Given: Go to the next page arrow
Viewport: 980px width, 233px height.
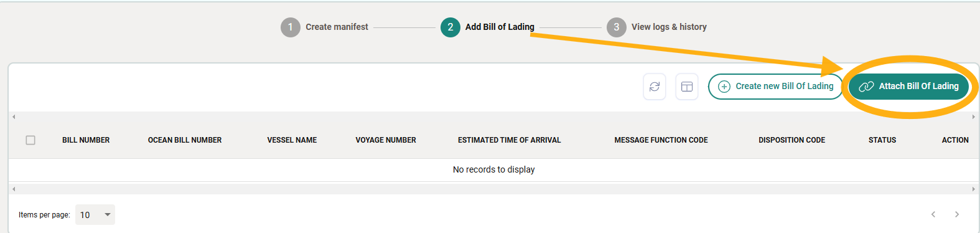Looking at the screenshot, I should point(957,214).
